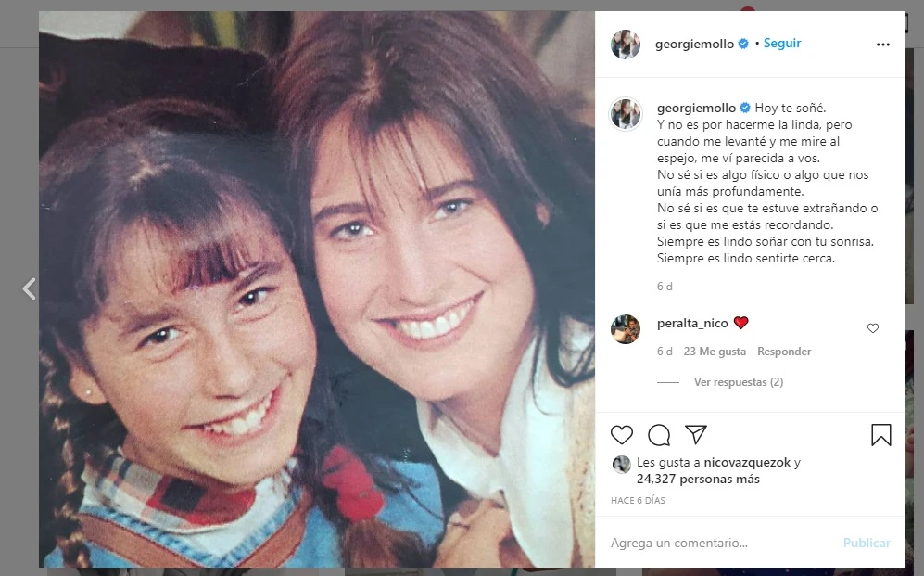The height and width of the screenshot is (576, 924).
Task: Go to previous photo with left arrow
Action: coord(29,288)
